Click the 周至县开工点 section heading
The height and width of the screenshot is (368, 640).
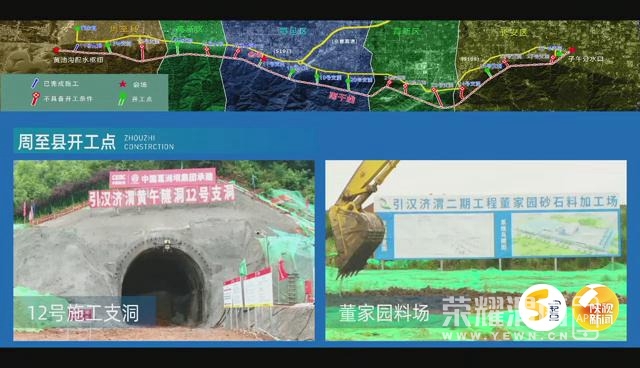[x=67, y=142]
